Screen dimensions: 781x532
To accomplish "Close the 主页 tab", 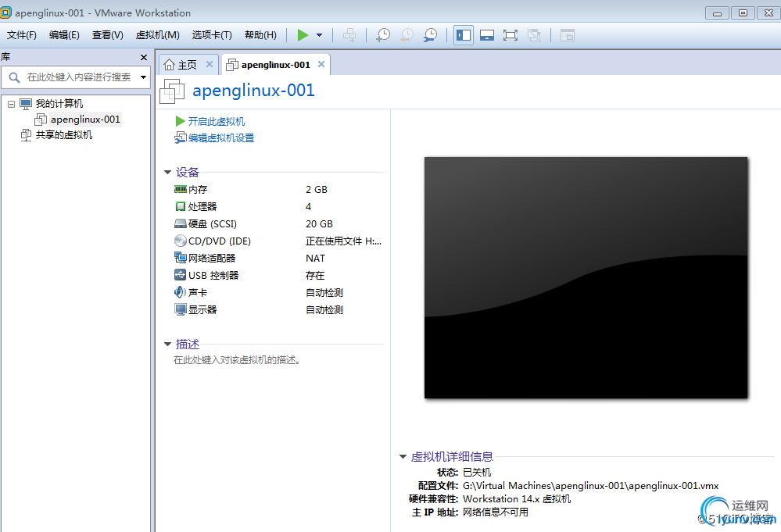I will click(210, 64).
